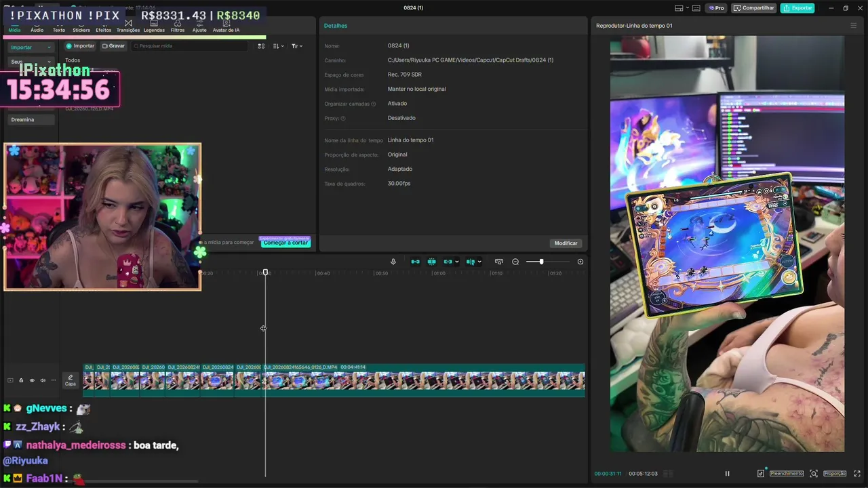The height and width of the screenshot is (488, 868).
Task: Click the keyboard shortcuts icon
Action: pyautogui.click(x=696, y=8)
